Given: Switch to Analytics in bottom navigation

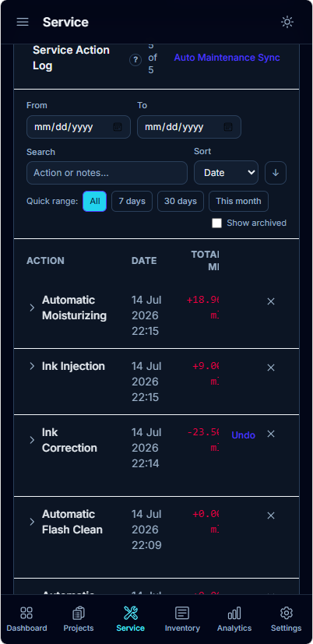Looking at the screenshot, I should (234, 619).
